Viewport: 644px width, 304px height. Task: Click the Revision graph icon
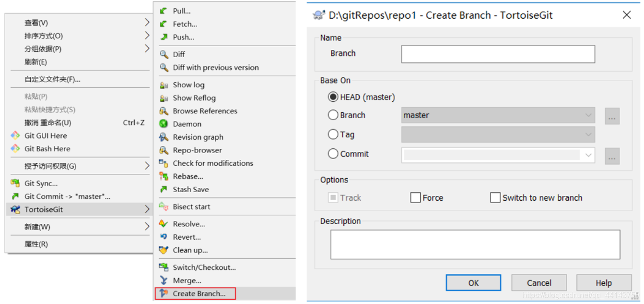(164, 137)
